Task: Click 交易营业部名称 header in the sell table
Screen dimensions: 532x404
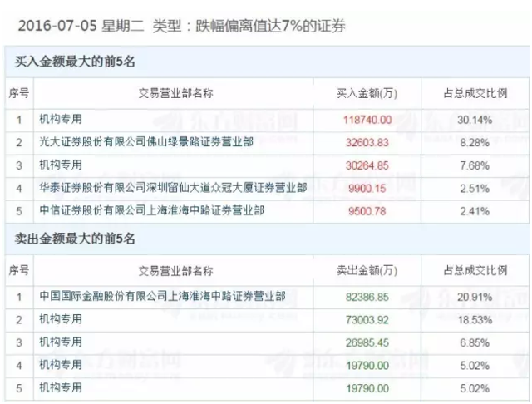Action: point(175,271)
